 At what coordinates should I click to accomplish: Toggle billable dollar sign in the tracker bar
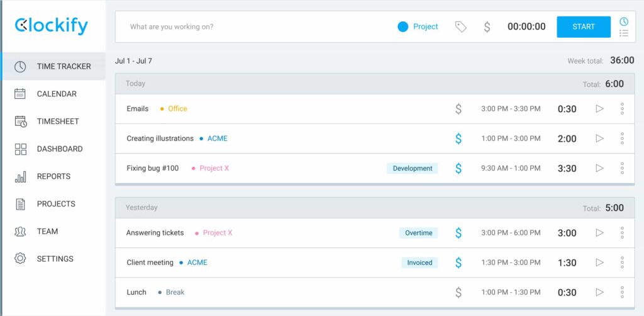click(487, 27)
